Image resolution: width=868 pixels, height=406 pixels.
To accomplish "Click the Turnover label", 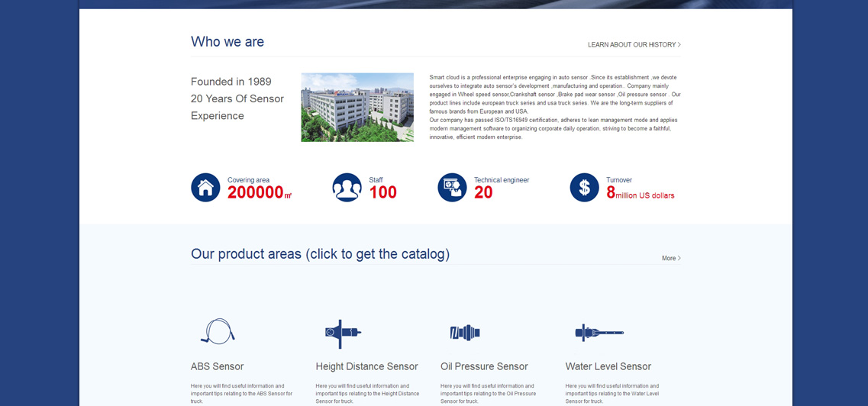I will pos(619,180).
